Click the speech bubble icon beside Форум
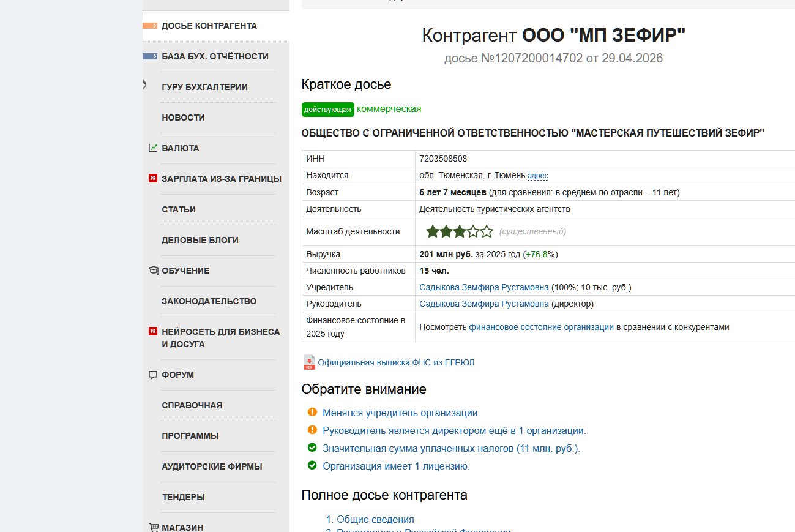795x532 pixels. pyautogui.click(x=153, y=375)
